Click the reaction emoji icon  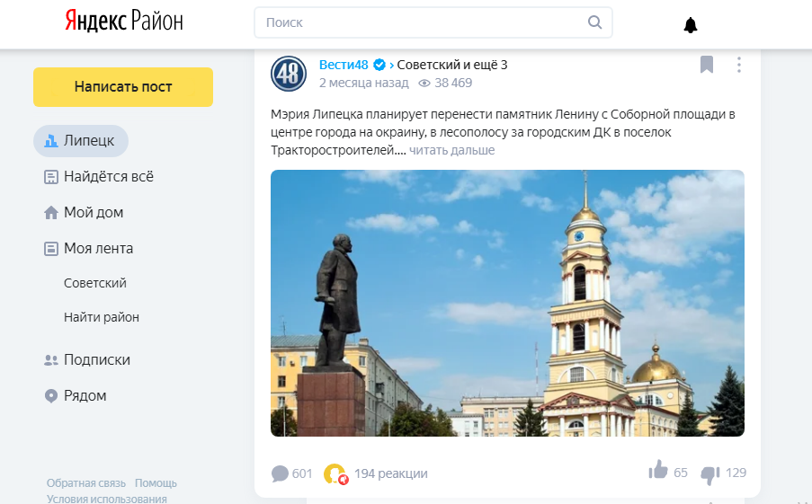pos(335,473)
